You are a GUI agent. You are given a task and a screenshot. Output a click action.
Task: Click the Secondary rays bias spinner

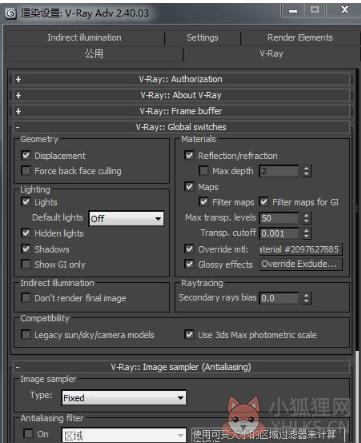click(306, 298)
